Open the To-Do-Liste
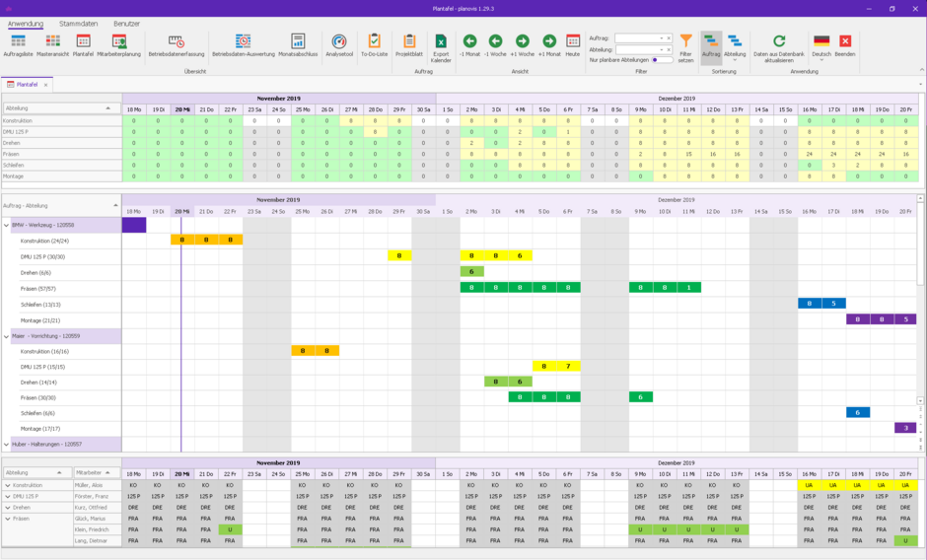The width and height of the screenshot is (927, 560). pyautogui.click(x=374, y=44)
